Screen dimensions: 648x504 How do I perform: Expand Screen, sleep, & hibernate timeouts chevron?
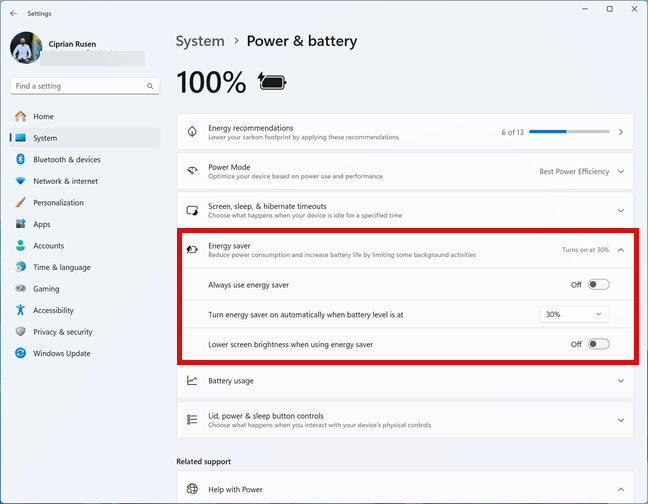click(621, 210)
